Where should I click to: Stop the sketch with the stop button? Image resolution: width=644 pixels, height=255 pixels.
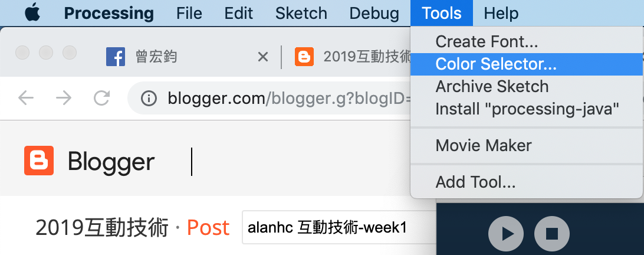tap(551, 234)
